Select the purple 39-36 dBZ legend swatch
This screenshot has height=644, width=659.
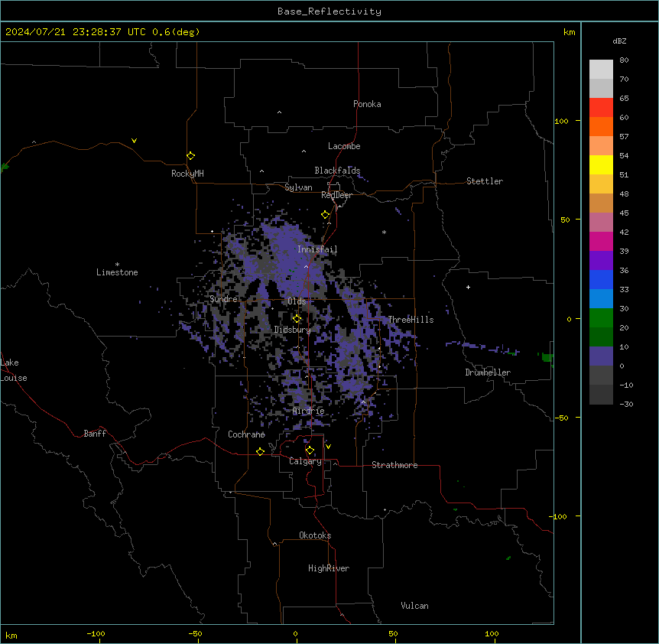(x=601, y=260)
